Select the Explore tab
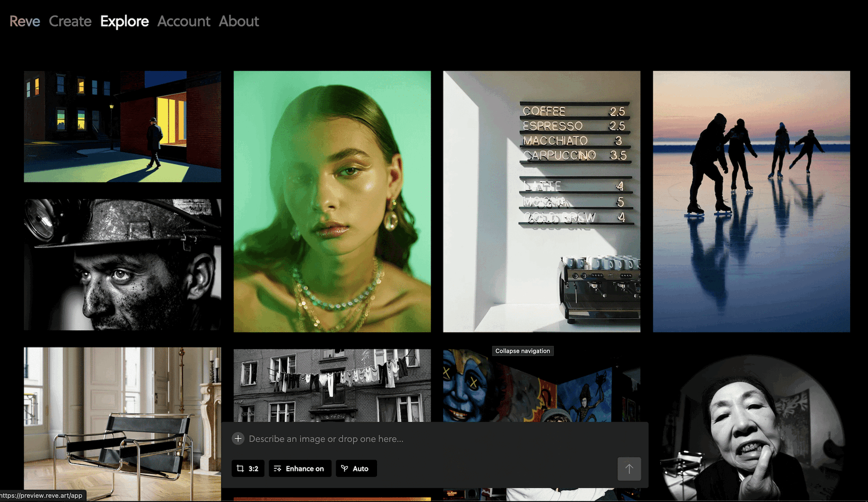Viewport: 868px width, 502px height. point(124,21)
